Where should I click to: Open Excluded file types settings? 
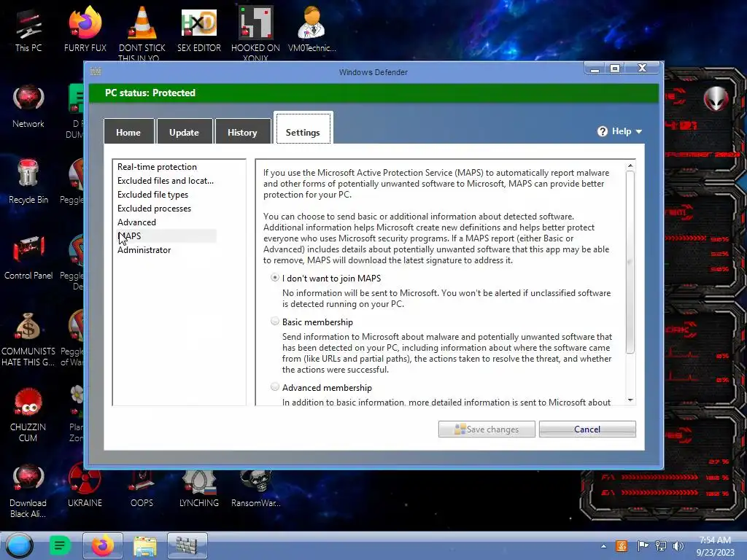153,194
